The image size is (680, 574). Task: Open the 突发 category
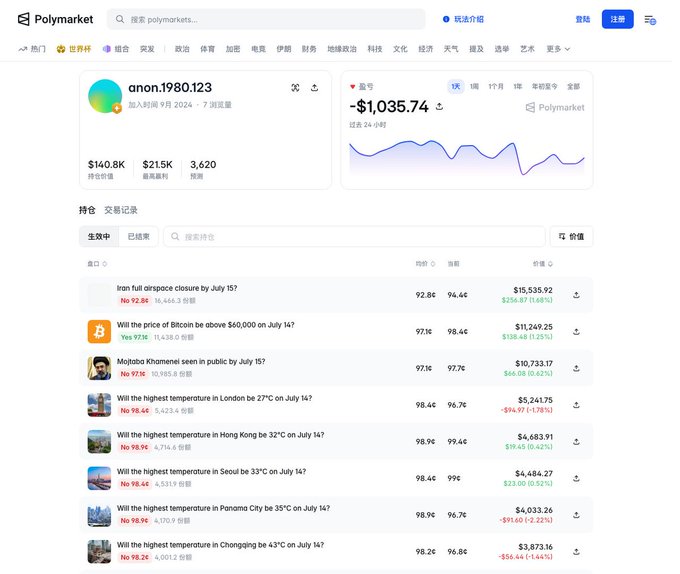coord(147,49)
